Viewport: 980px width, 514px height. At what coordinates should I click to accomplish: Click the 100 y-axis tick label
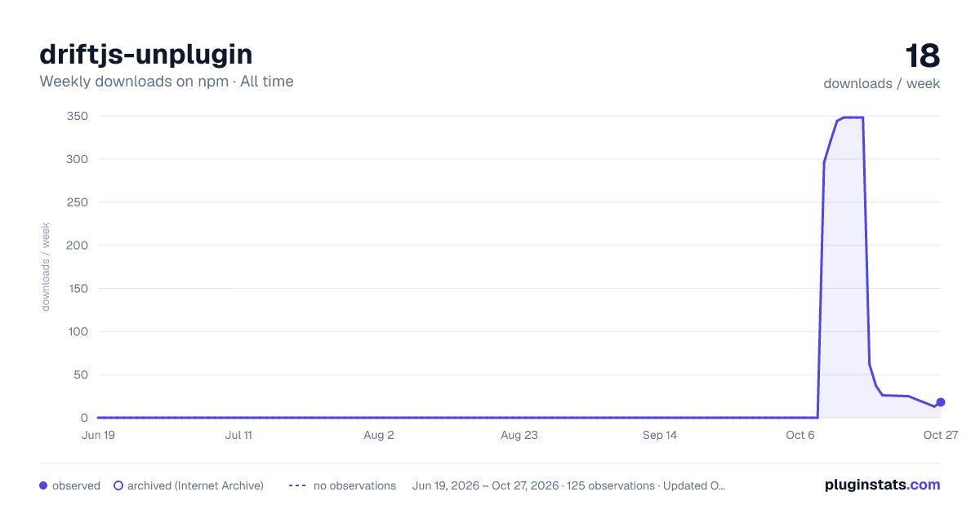tap(78, 332)
